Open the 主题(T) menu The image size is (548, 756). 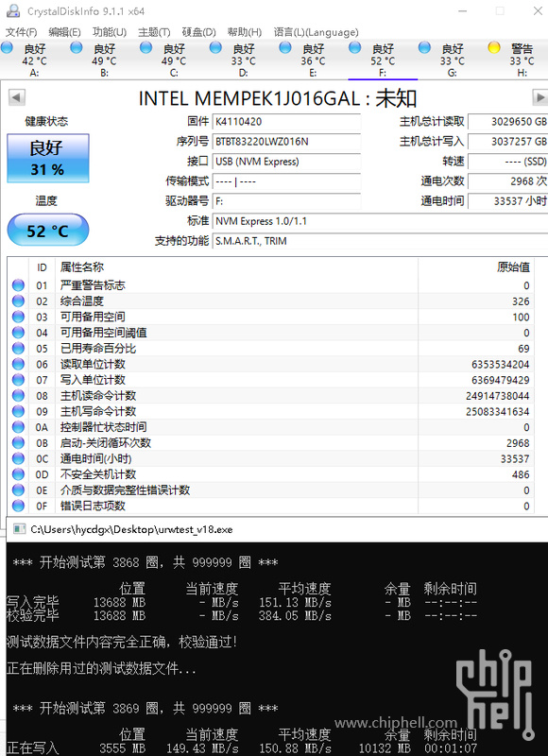coord(154,32)
